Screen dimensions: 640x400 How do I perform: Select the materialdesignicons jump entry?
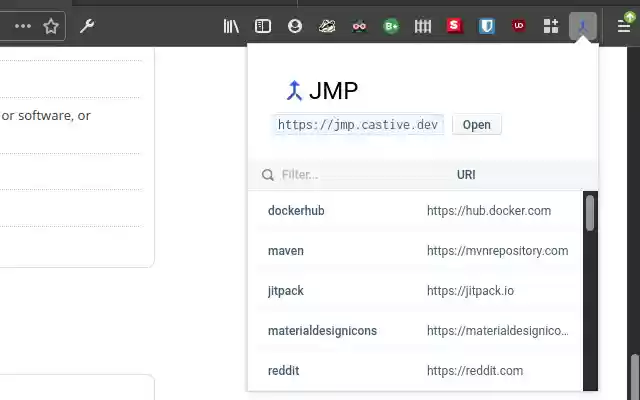[322, 331]
